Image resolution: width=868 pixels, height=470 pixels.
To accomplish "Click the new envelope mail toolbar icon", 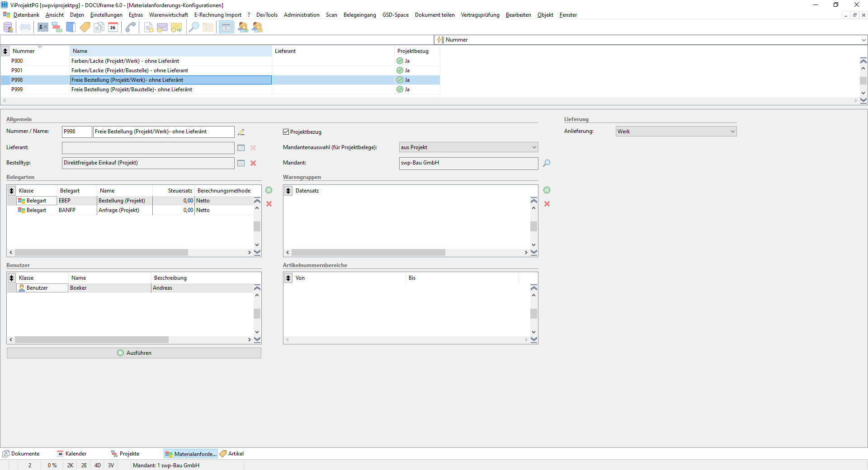I will pyautogui.click(x=162, y=28).
